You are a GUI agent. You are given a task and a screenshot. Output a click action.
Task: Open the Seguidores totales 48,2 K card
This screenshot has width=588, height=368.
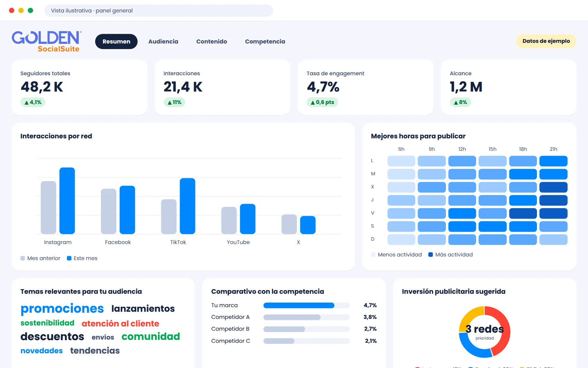pyautogui.click(x=79, y=87)
